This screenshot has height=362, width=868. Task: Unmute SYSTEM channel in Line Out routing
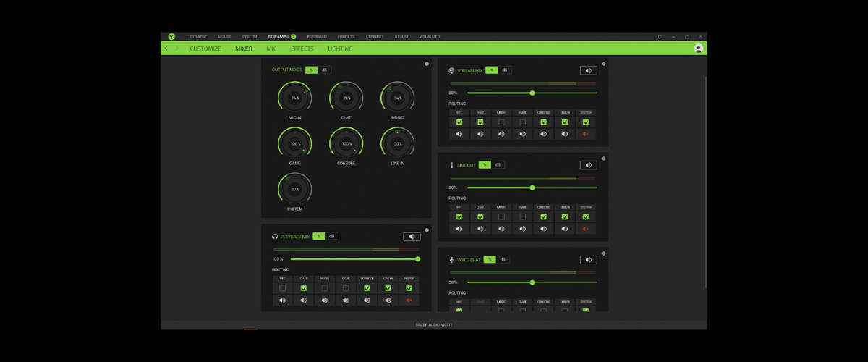(x=586, y=229)
